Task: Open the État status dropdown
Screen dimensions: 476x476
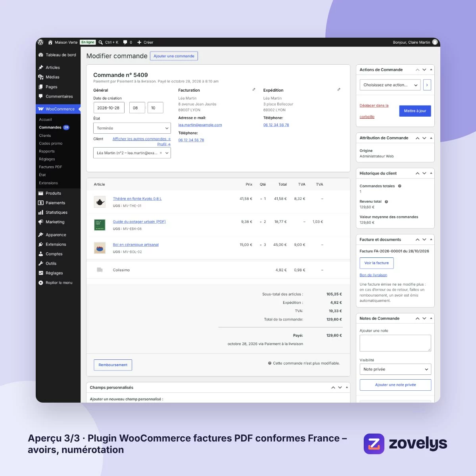Action: click(x=132, y=128)
